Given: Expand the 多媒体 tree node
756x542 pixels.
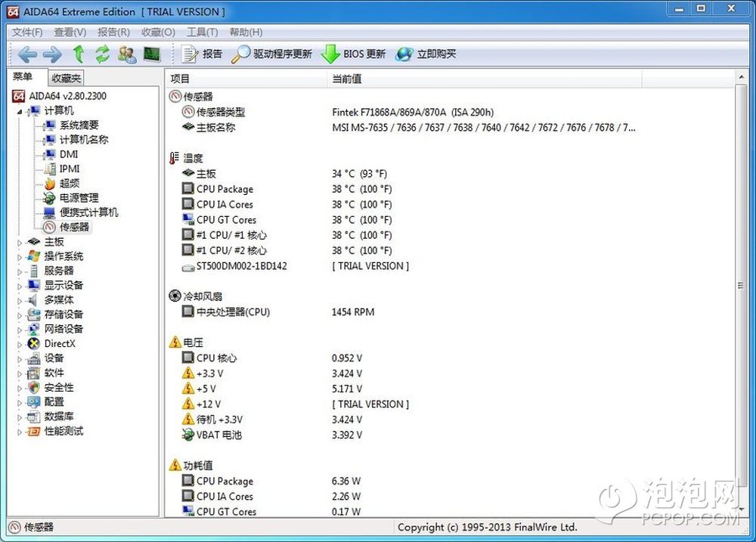Looking at the screenshot, I should click(x=20, y=301).
